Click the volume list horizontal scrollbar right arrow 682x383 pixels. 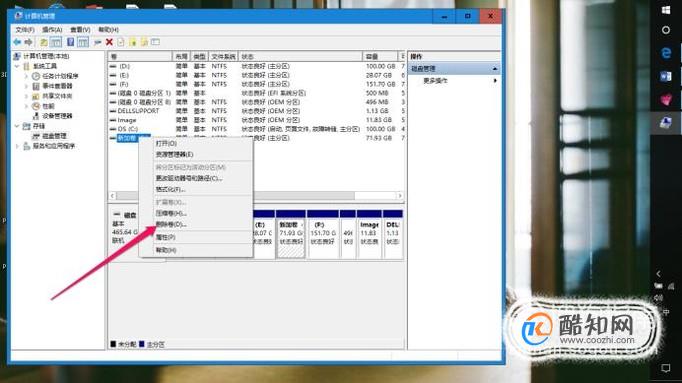coord(400,196)
